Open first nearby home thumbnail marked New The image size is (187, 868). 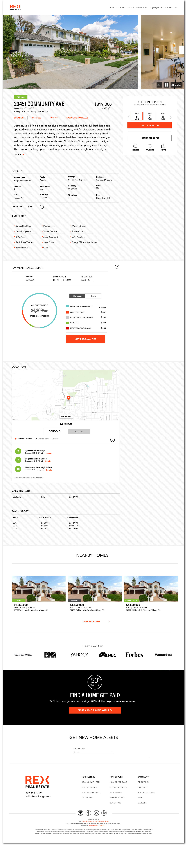[x=39, y=589]
